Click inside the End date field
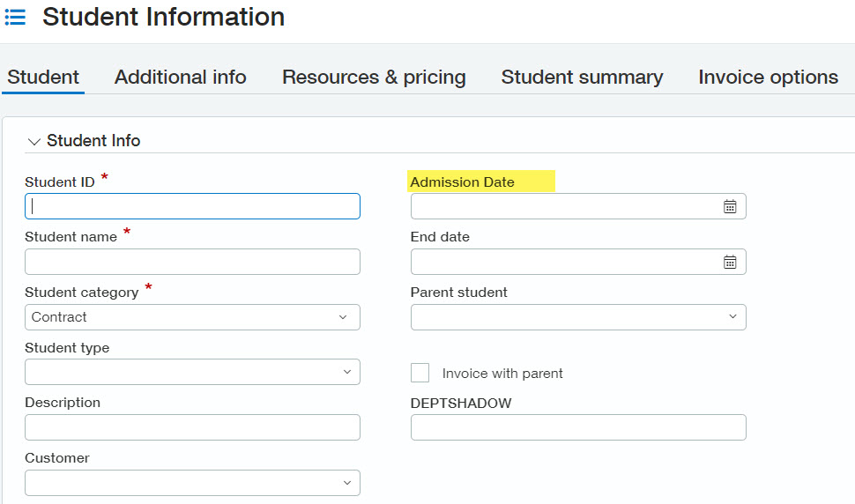855x504 pixels. (x=564, y=262)
